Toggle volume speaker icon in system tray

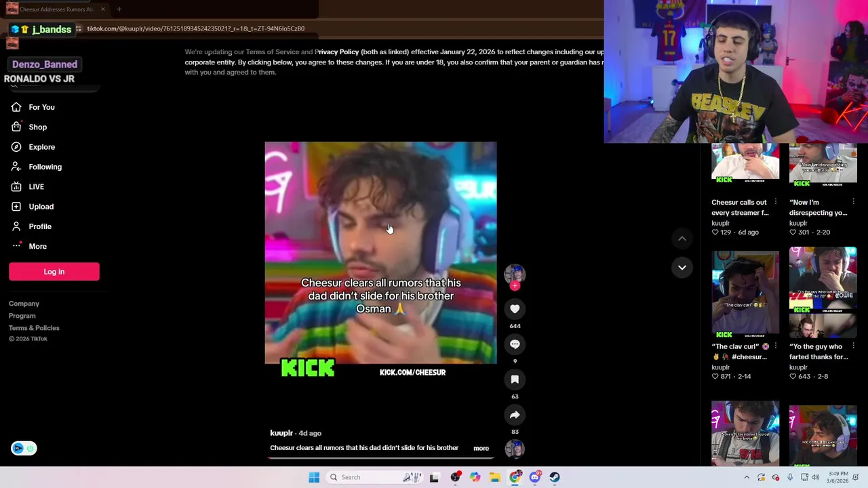815,477
